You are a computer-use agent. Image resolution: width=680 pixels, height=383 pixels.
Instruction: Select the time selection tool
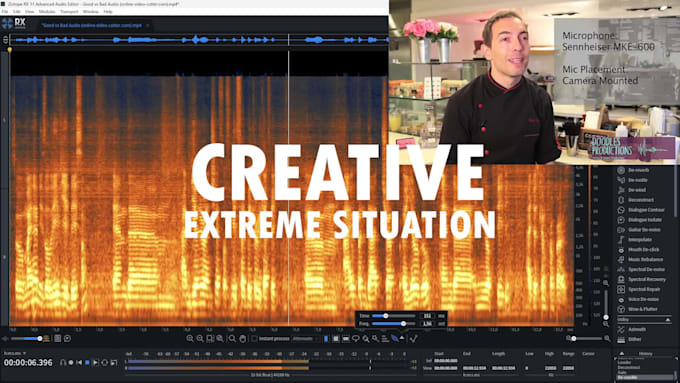326,338
